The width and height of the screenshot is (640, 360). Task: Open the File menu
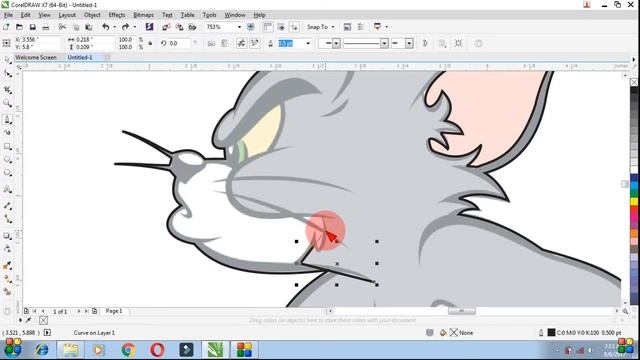point(8,15)
